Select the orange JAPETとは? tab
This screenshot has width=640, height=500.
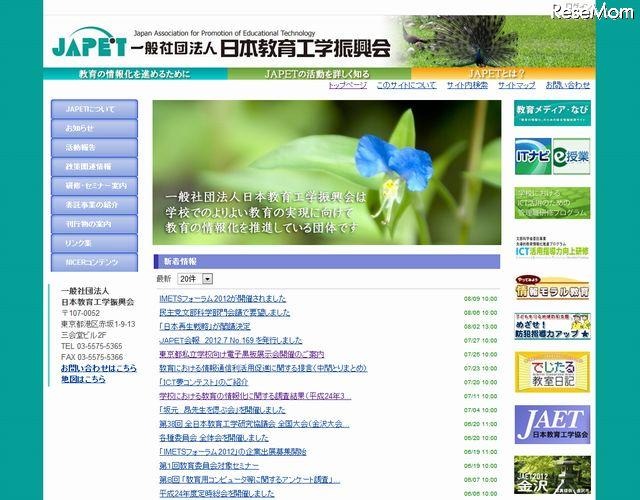pos(503,74)
